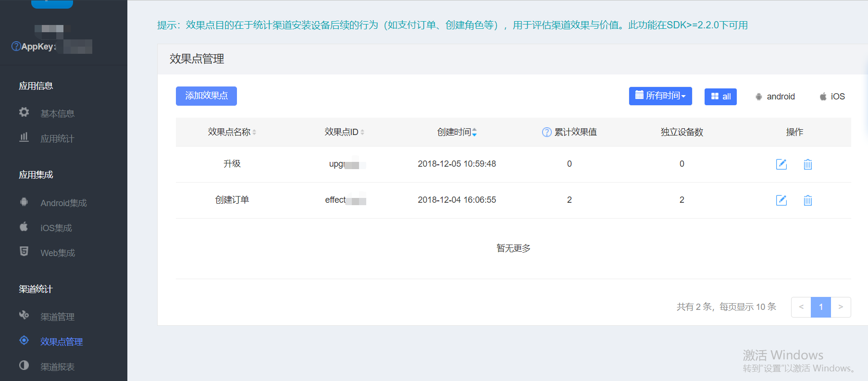Click the 应用信息 section heading
The width and height of the screenshot is (868, 381).
coord(36,86)
